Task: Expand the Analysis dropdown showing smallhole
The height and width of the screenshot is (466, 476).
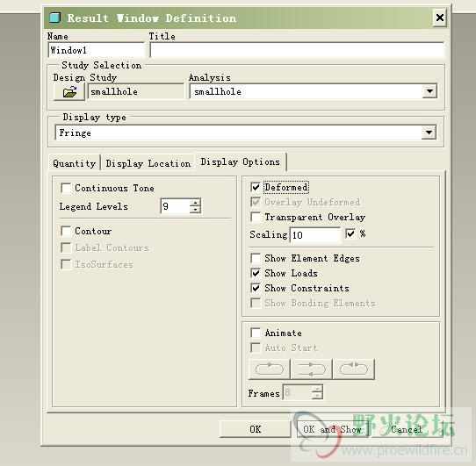Action: (429, 91)
